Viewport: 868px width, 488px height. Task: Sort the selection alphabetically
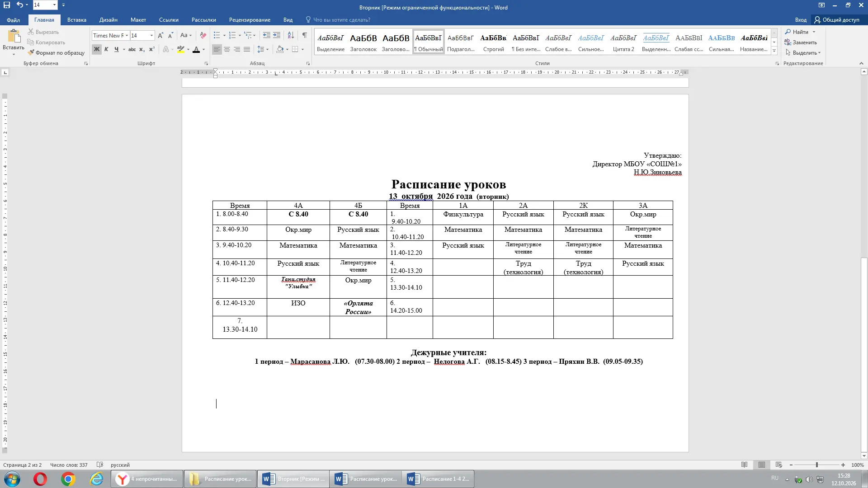tap(291, 35)
